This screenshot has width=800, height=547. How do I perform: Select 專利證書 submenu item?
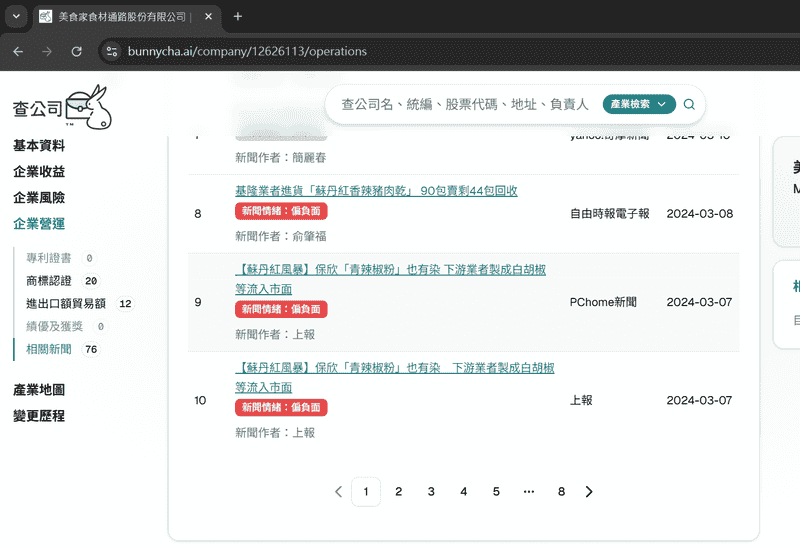pos(49,258)
